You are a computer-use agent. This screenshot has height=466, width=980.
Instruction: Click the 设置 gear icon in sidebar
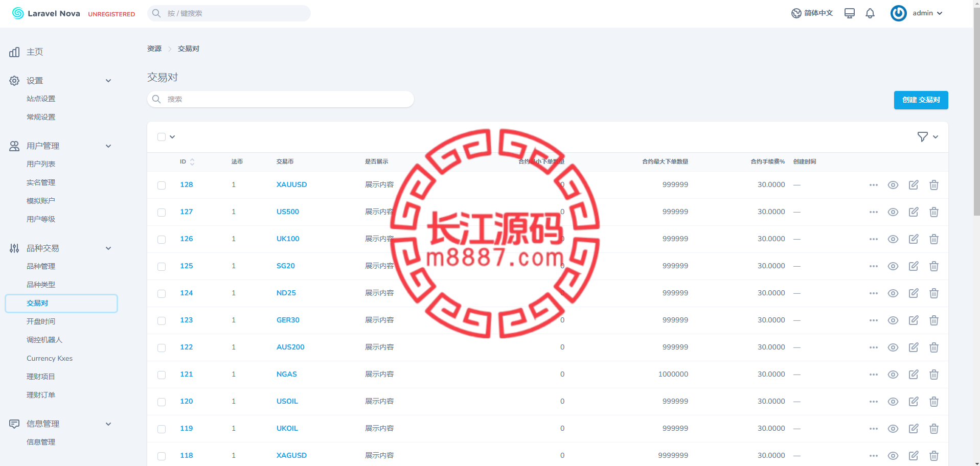14,81
